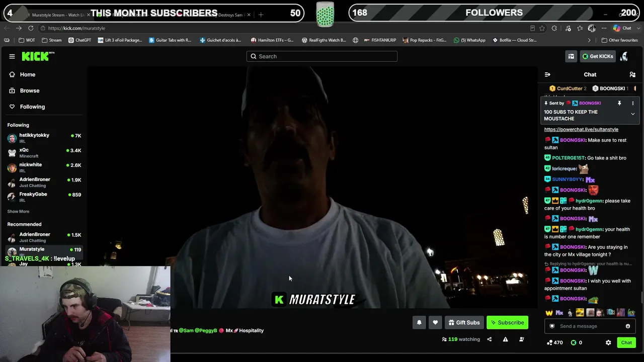Show more bookmarks with chevron
This screenshot has width=644, height=362.
[x=589, y=40]
